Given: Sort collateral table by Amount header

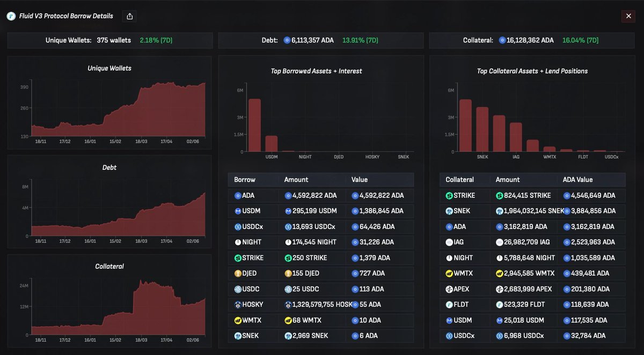Looking at the screenshot, I should coord(508,180).
